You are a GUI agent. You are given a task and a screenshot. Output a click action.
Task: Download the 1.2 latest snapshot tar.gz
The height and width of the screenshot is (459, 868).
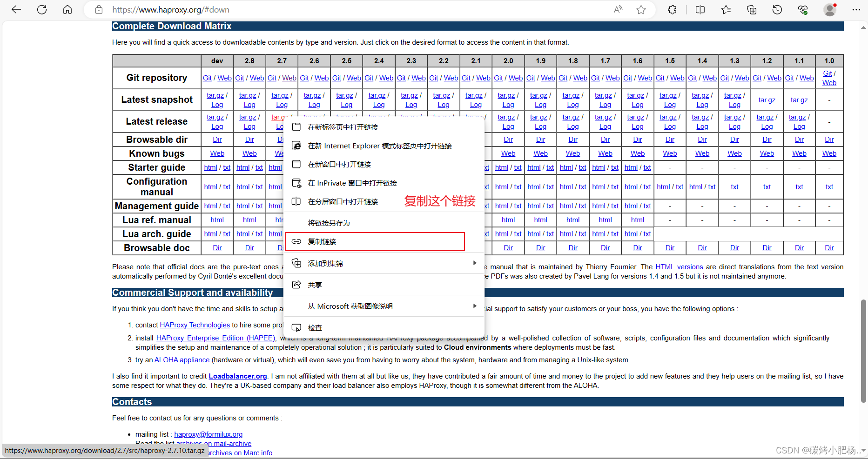coord(767,100)
